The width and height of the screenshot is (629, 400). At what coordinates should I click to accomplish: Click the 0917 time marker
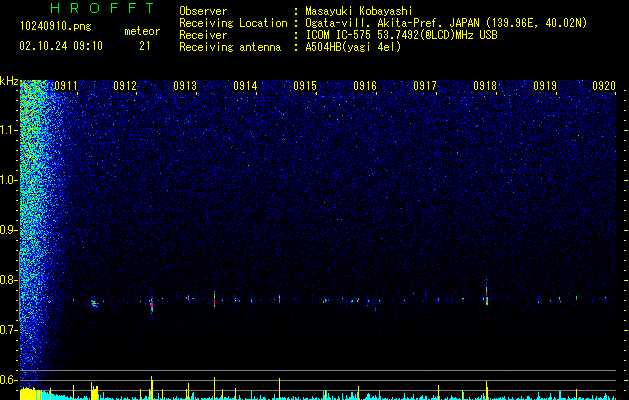[x=425, y=86]
